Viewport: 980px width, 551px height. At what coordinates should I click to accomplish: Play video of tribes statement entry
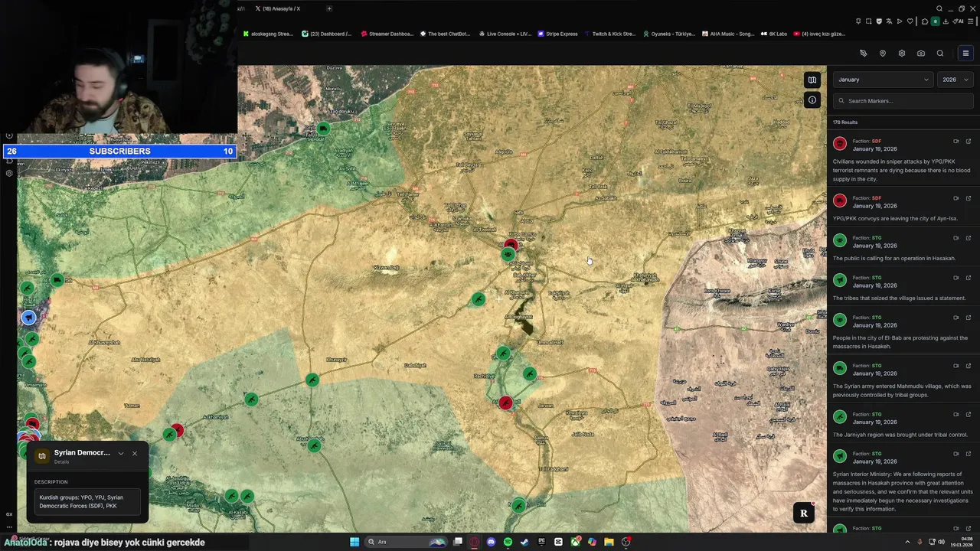coord(956,278)
